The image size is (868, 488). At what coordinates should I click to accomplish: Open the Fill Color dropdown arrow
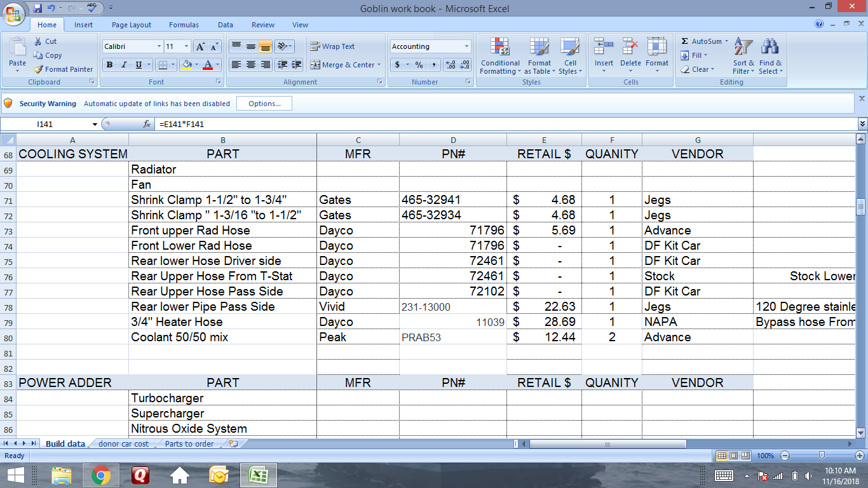(196, 65)
